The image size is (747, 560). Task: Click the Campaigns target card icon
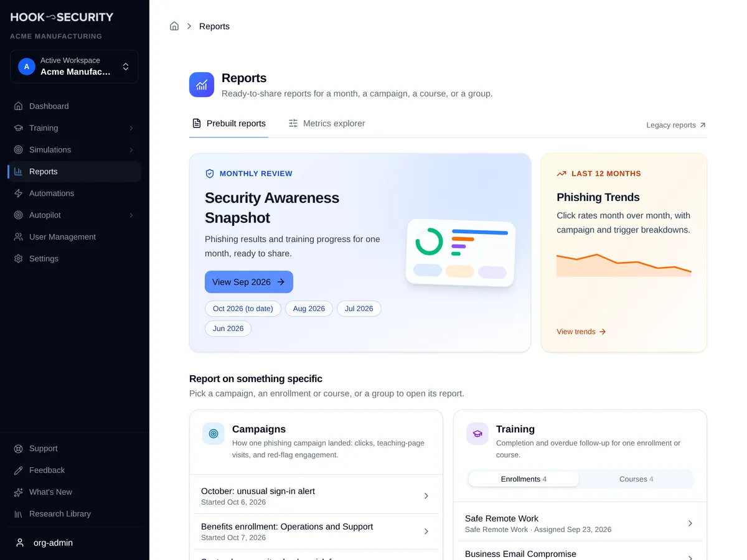[214, 434]
